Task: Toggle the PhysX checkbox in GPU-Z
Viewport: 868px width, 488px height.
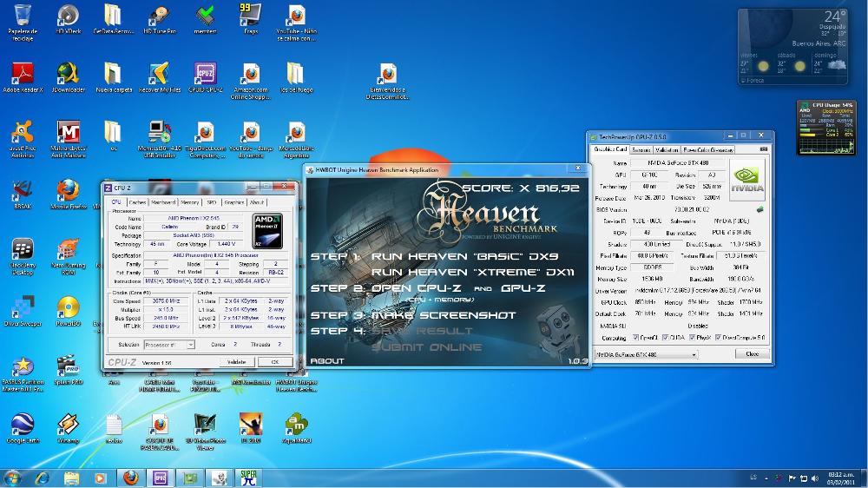Action: click(x=692, y=337)
